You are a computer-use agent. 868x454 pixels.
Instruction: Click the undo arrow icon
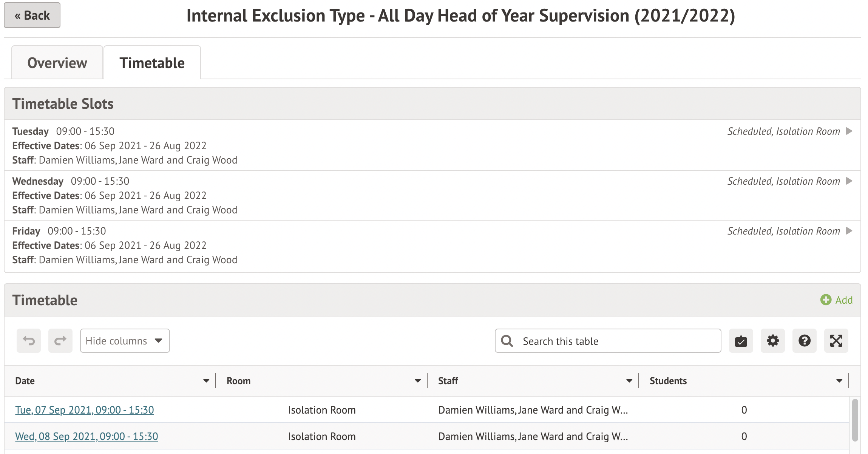[x=29, y=341]
